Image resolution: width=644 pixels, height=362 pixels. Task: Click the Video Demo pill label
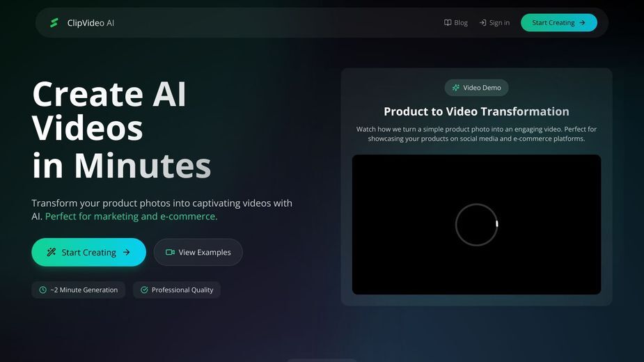[476, 88]
